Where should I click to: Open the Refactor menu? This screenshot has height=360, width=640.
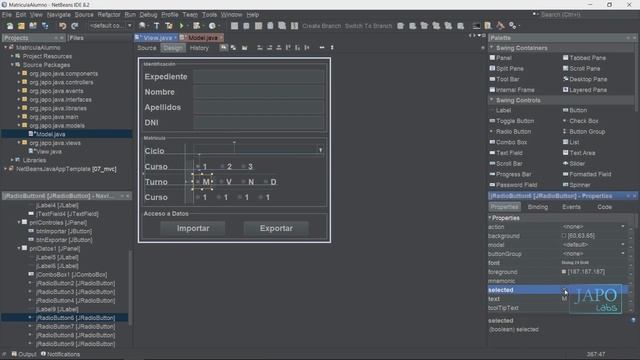click(x=109, y=15)
